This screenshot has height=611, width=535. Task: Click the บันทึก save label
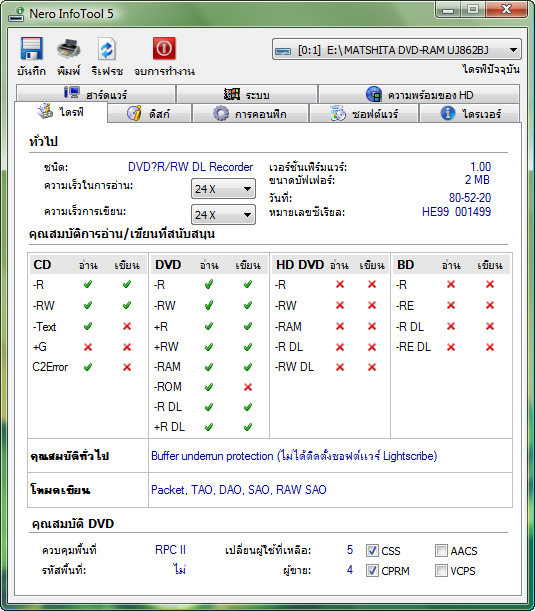[x=31, y=71]
